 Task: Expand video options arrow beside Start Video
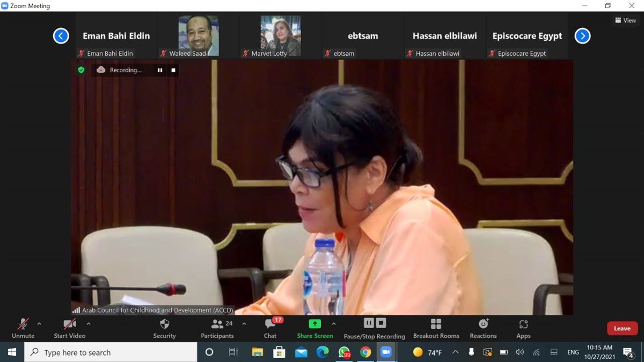[x=89, y=323]
